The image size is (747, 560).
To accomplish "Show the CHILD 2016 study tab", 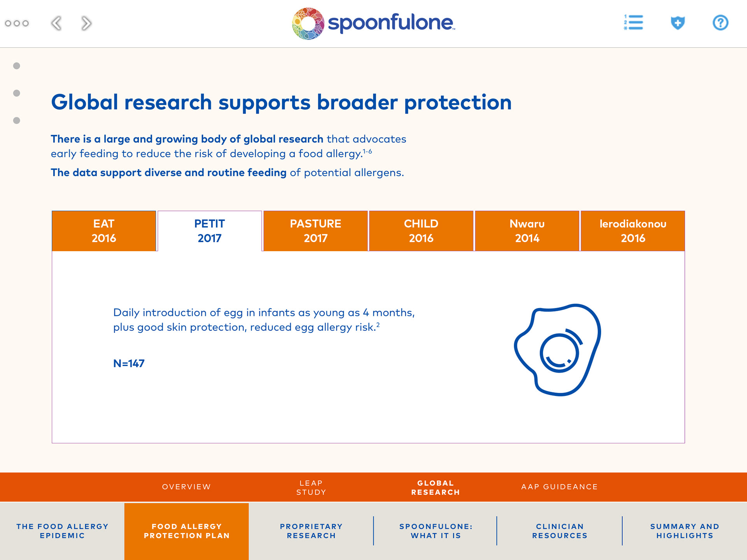I will pos(421,231).
